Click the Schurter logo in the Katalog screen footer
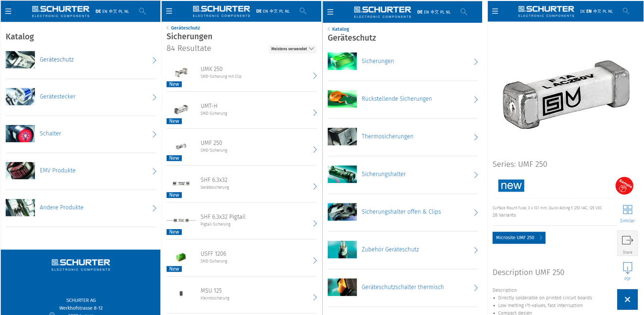The width and height of the screenshot is (644, 315). coord(81,265)
